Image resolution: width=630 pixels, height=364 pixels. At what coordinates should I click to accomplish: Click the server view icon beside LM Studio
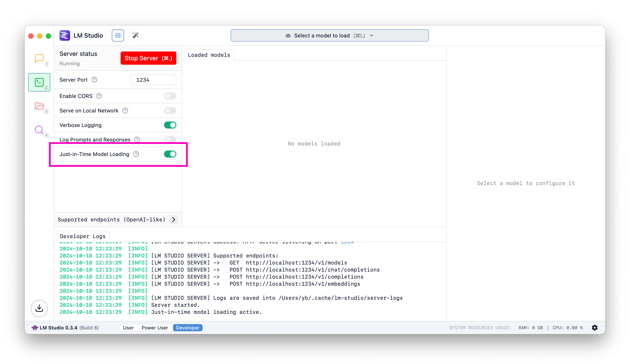pyautogui.click(x=118, y=35)
